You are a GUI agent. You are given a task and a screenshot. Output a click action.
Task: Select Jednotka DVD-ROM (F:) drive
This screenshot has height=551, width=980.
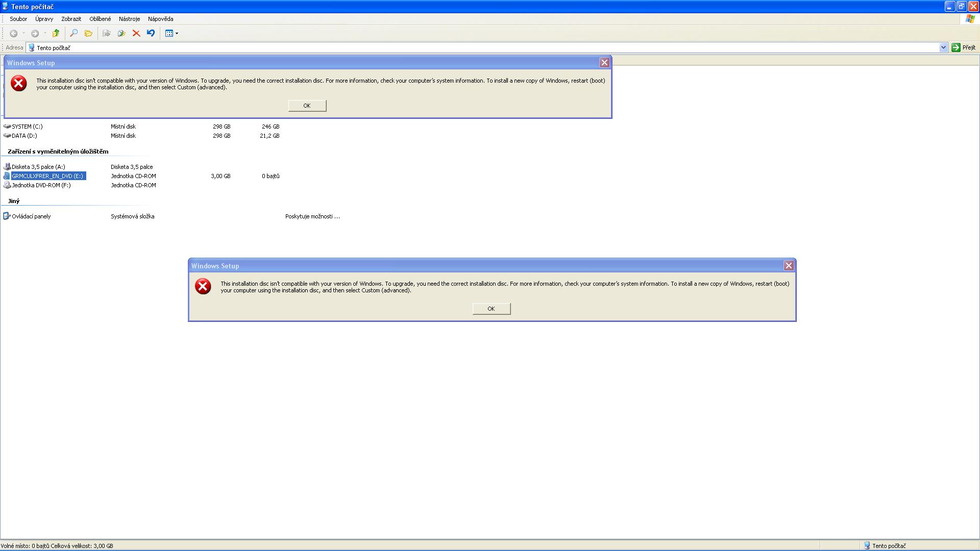click(x=41, y=185)
